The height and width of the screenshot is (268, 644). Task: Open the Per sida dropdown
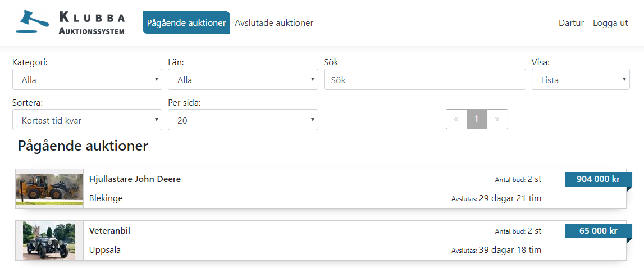(243, 120)
